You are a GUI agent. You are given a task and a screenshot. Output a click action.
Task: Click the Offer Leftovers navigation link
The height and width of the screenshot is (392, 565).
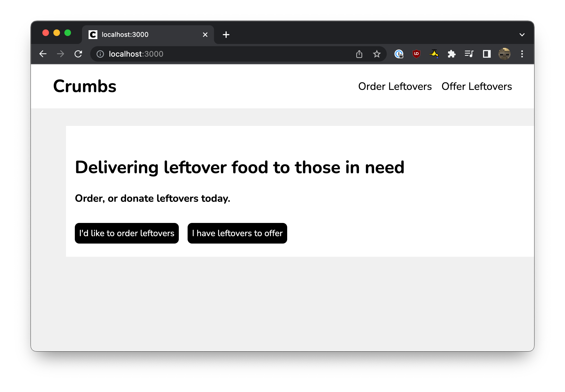coord(477,86)
